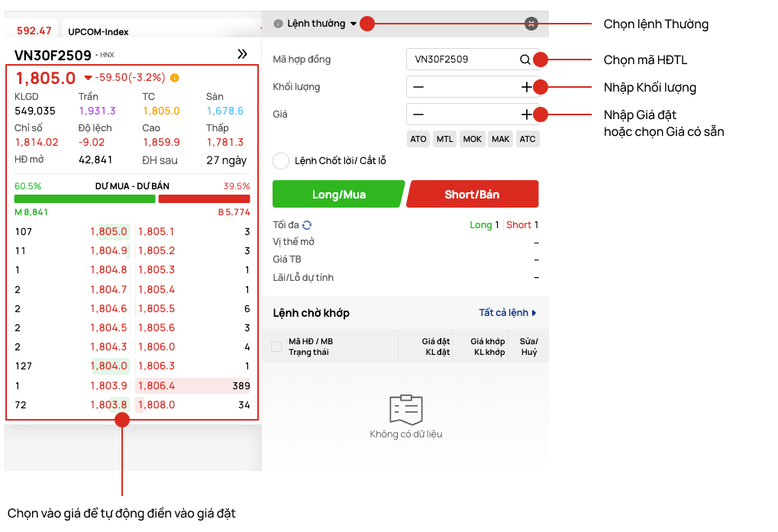The image size is (778, 532).
Task: Decrease Giá with the minus icon
Action: pos(418,114)
